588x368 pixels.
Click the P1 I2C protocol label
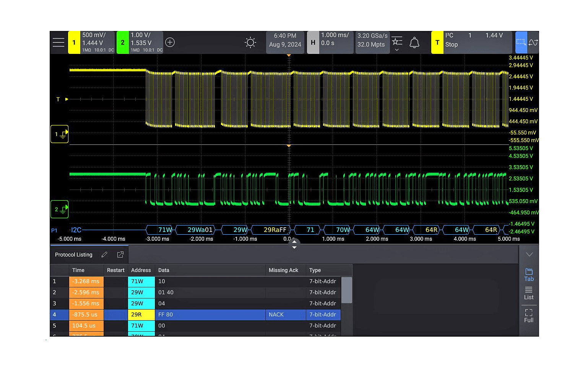67,230
